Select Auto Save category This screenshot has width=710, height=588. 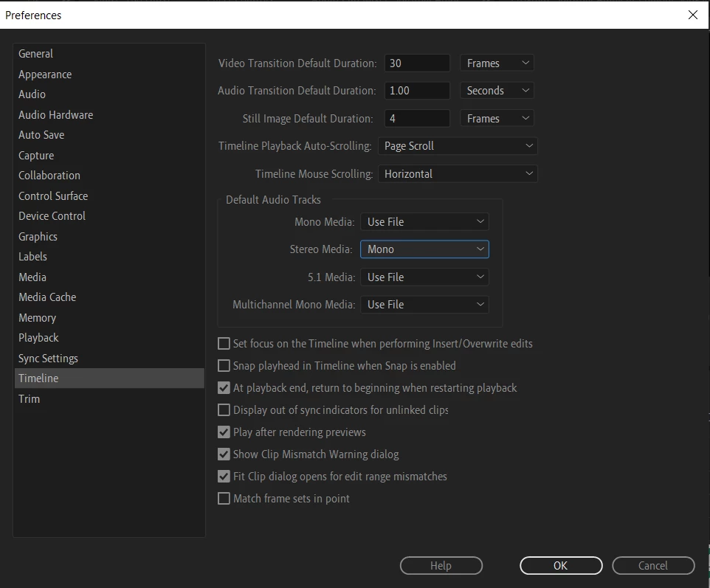[x=108, y=135]
